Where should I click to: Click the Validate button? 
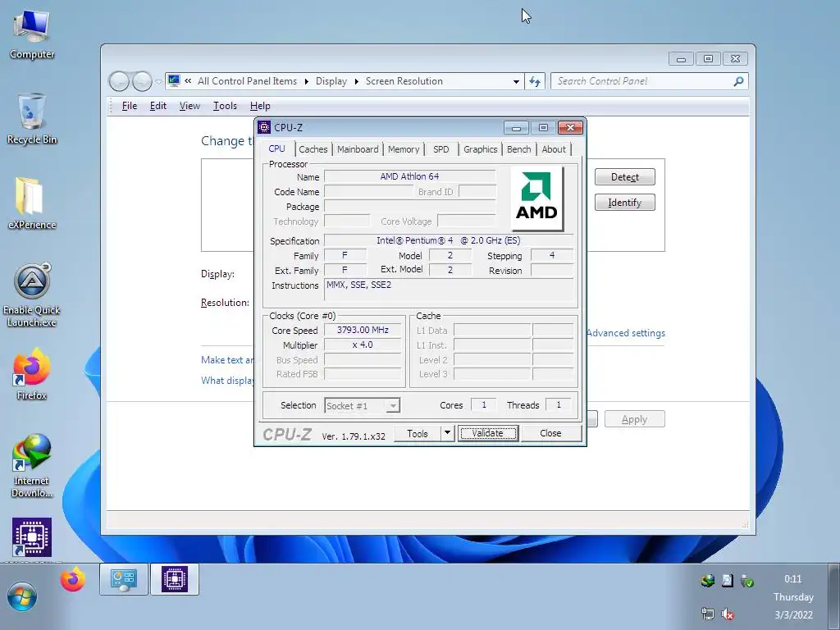(487, 433)
